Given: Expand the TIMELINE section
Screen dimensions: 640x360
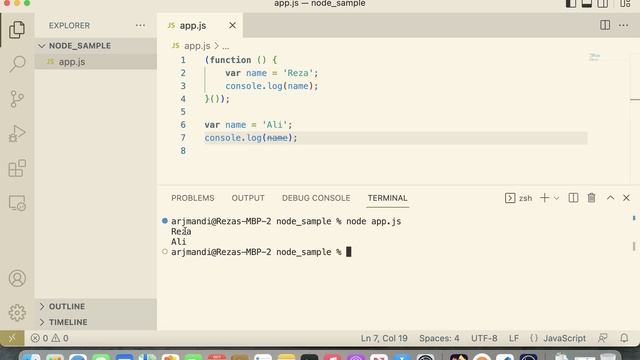Looking at the screenshot, I should 96,322.
